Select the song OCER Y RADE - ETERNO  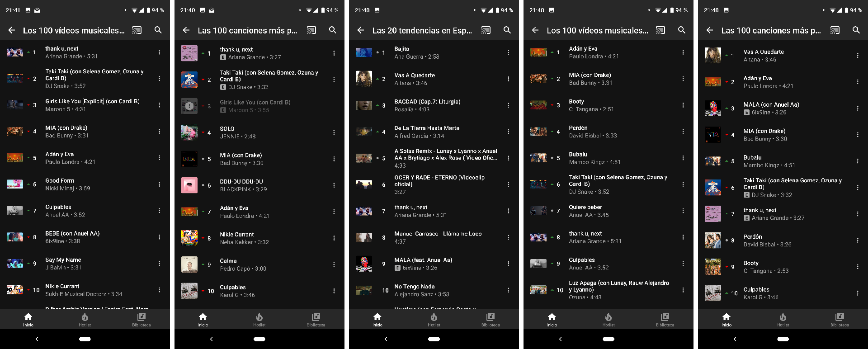[434, 184]
